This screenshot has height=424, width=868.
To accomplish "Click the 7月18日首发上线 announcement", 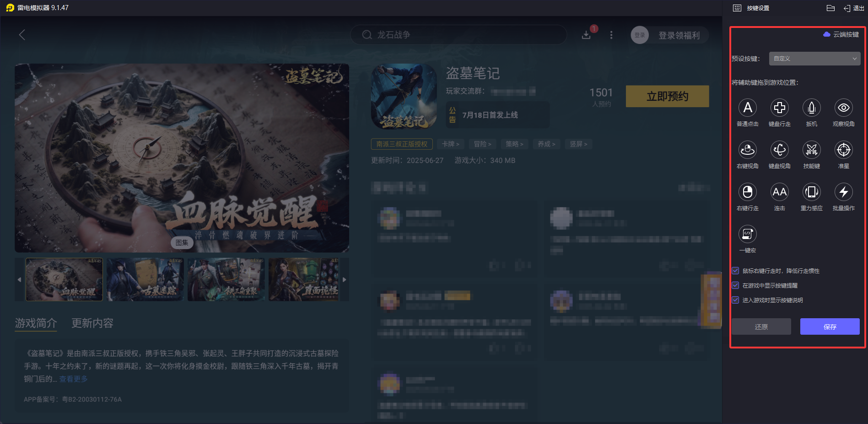I will tap(497, 115).
